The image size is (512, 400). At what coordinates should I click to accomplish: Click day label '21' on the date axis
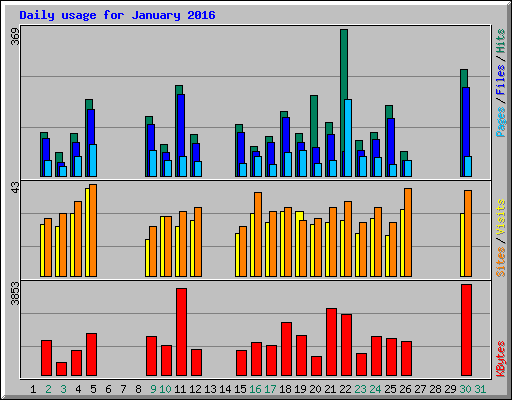(330, 389)
